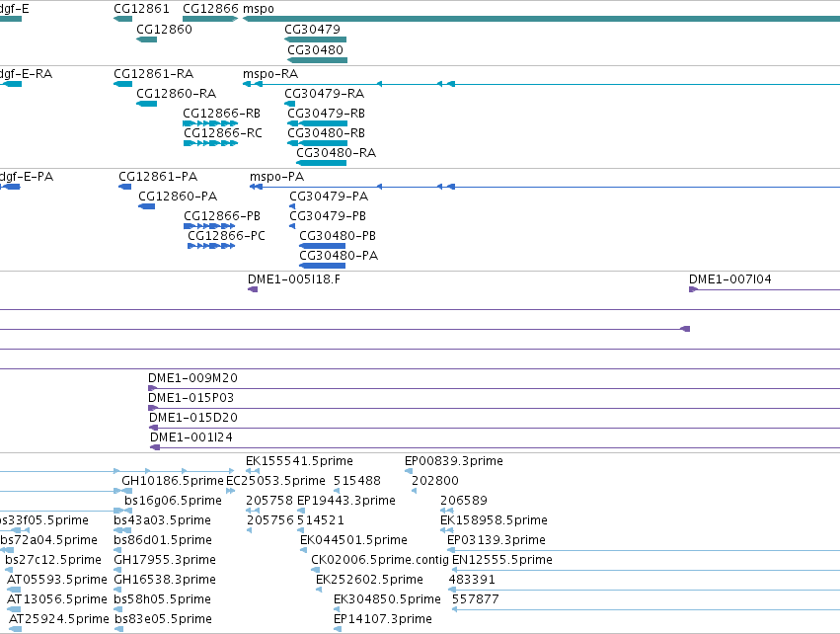Click the 205756 feature label

(x=270, y=520)
